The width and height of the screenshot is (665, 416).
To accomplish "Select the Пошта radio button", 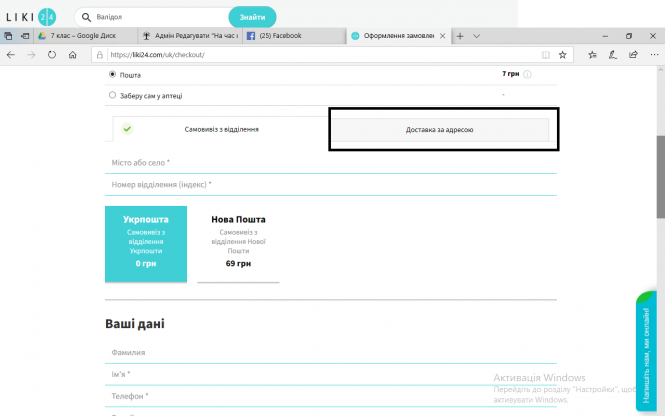I will coord(111,75).
